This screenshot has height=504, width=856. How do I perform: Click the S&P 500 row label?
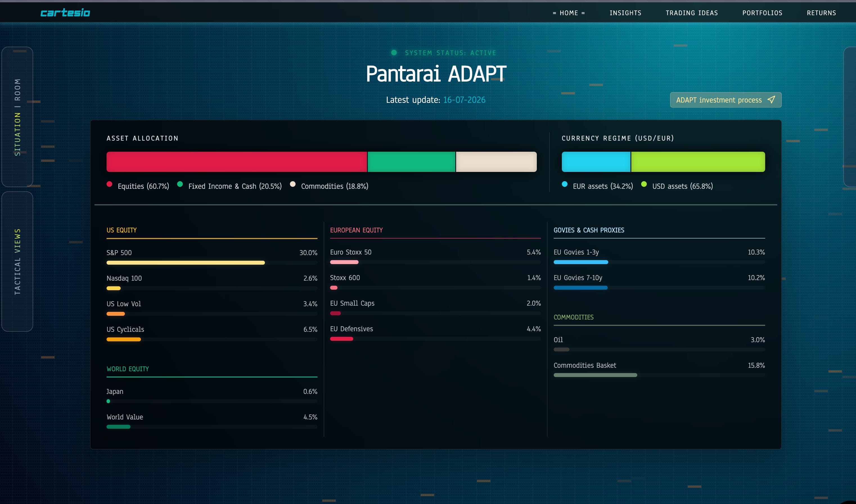[119, 253]
